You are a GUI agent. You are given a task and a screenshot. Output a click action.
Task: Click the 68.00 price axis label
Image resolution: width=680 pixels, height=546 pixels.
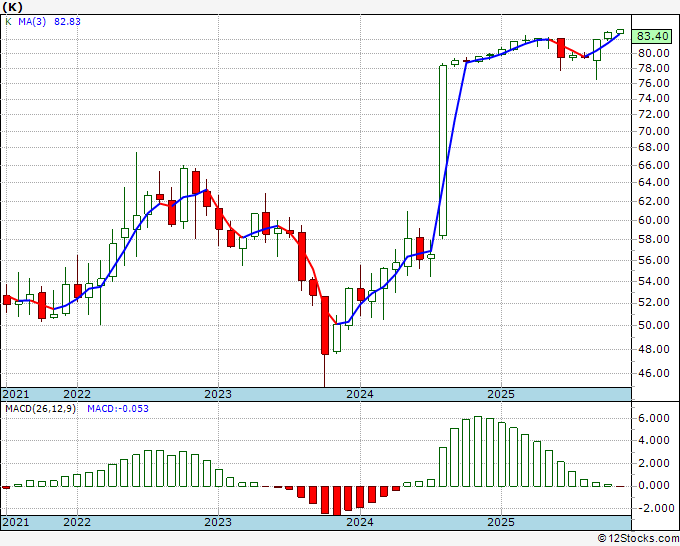coord(654,147)
